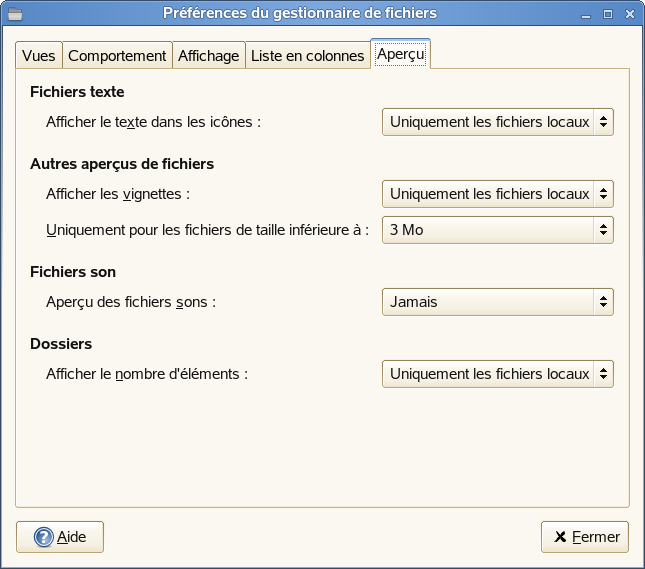
Task: Click the Aperçu des fichiers sons label
Action: pos(131,302)
